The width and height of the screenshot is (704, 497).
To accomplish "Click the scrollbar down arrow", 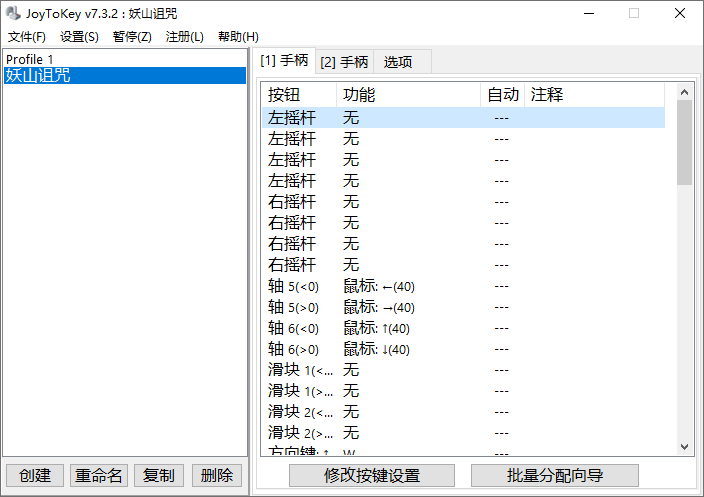I will click(684, 447).
